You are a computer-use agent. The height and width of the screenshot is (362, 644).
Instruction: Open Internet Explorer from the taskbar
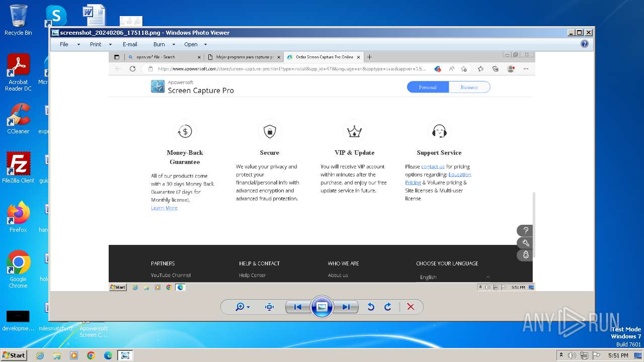tap(40, 355)
